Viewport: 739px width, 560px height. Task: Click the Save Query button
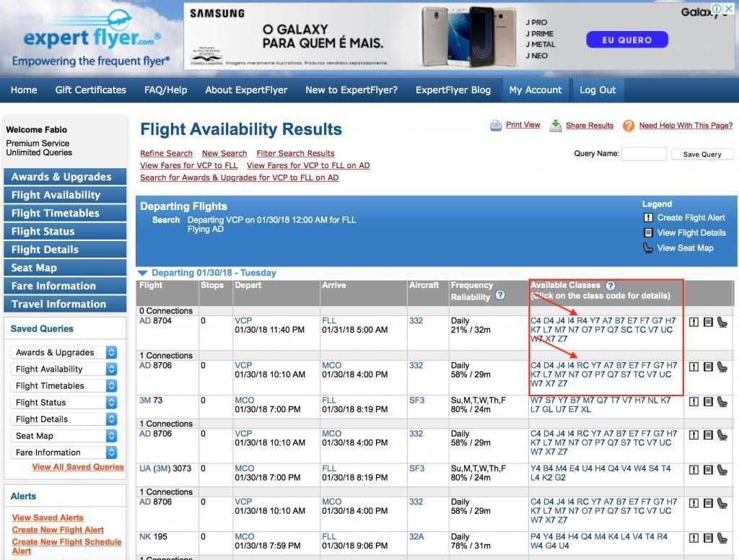701,154
